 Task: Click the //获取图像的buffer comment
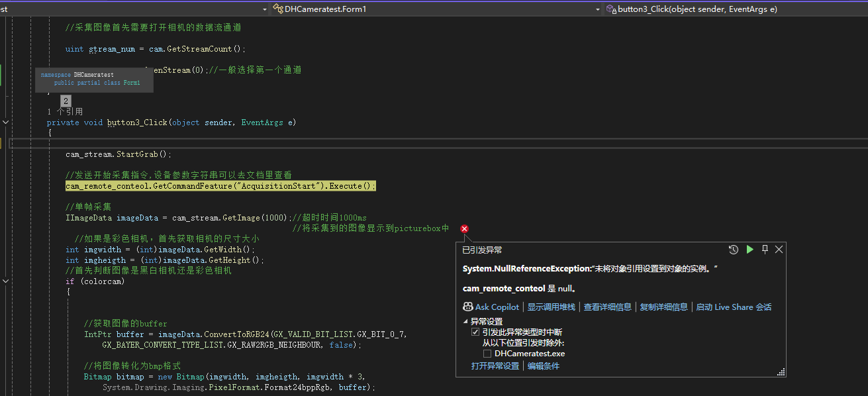[126, 324]
